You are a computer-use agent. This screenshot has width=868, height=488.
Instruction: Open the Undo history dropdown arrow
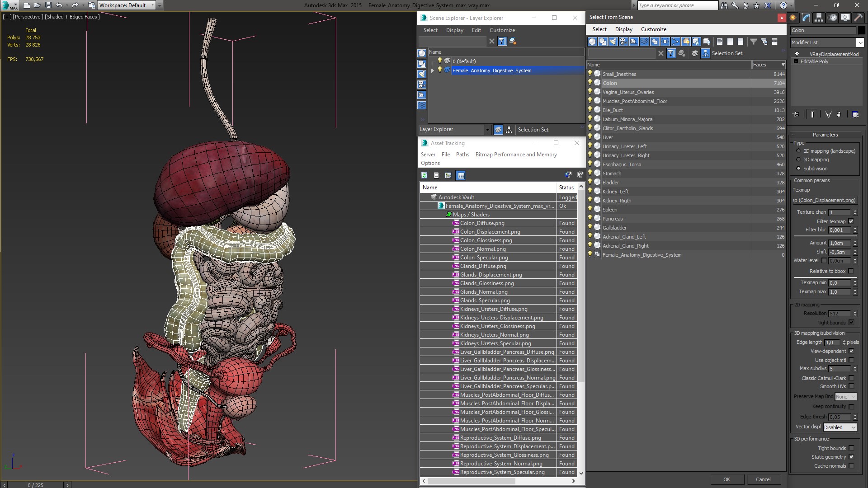(66, 5)
